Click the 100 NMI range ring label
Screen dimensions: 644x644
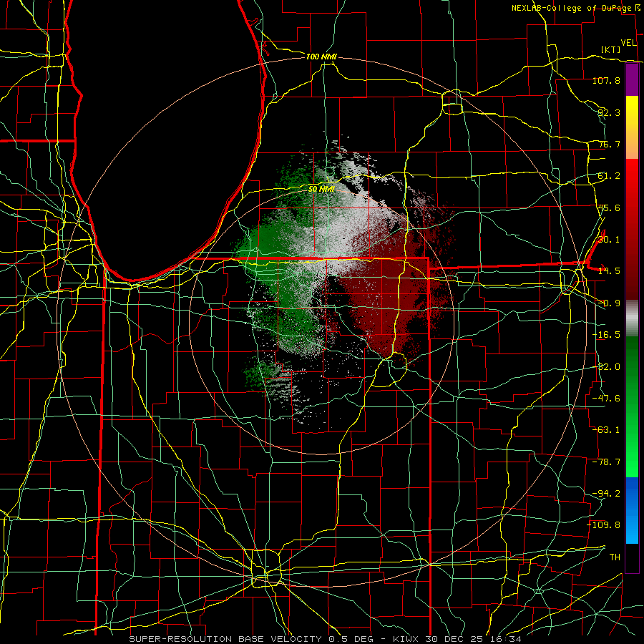321,57
